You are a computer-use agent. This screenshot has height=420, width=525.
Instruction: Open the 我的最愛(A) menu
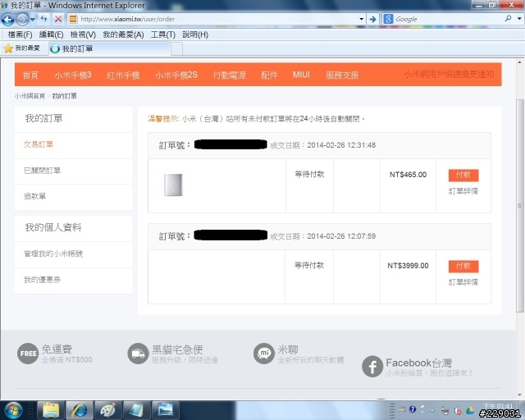(x=123, y=34)
